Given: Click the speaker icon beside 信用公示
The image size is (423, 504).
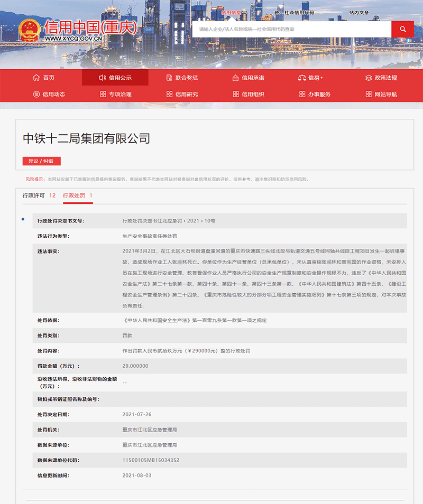Looking at the screenshot, I should coord(102,78).
